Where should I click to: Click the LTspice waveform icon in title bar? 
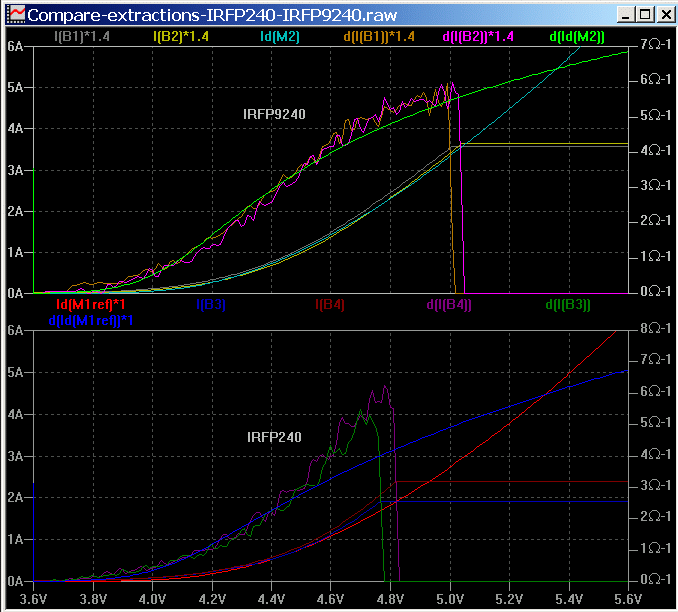click(x=17, y=15)
